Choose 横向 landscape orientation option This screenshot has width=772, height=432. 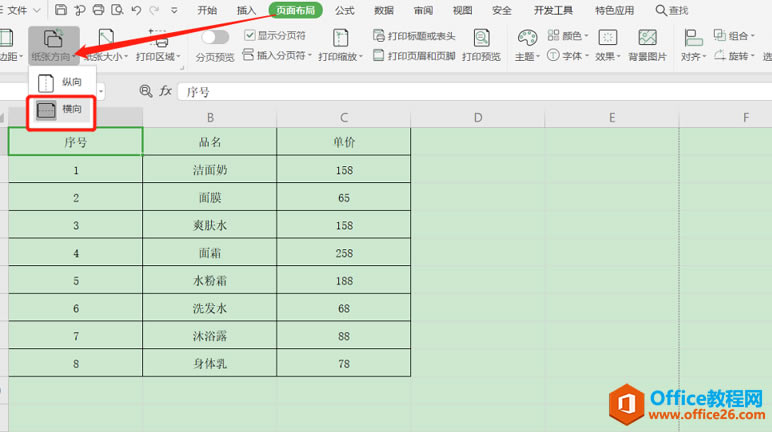pos(61,110)
